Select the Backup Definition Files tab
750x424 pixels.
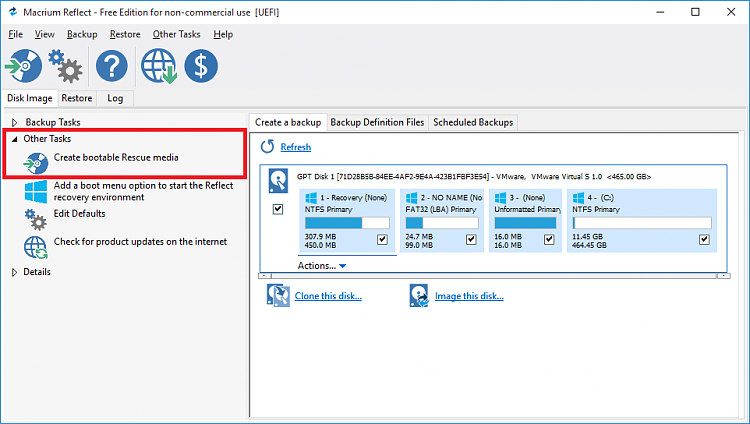(x=377, y=123)
